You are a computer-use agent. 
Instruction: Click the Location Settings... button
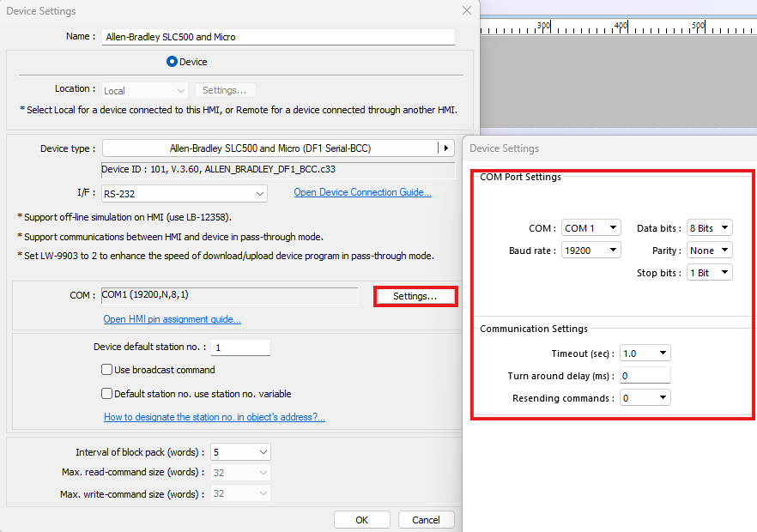225,90
